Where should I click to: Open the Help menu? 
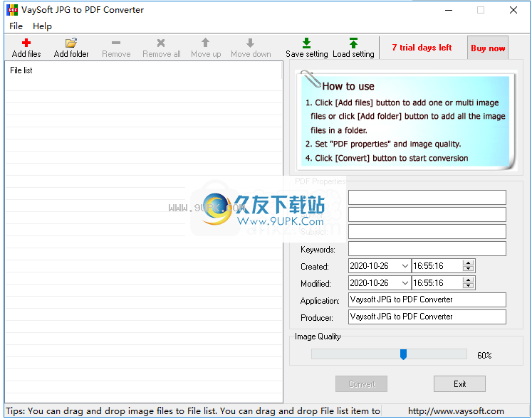pyautogui.click(x=42, y=26)
